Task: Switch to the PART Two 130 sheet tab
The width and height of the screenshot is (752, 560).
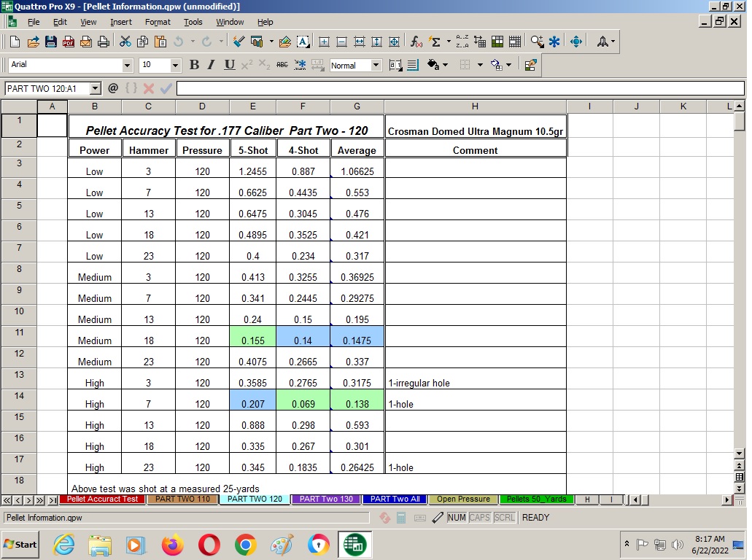Action: click(x=326, y=499)
